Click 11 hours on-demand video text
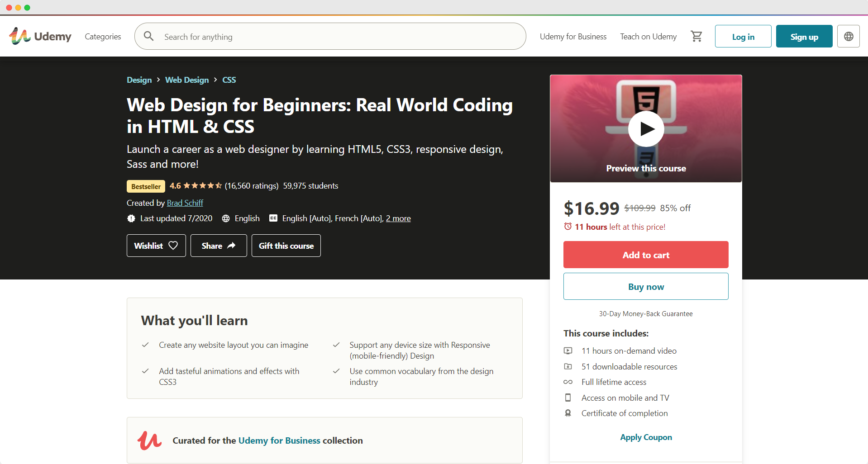The height and width of the screenshot is (464, 868). tap(629, 351)
